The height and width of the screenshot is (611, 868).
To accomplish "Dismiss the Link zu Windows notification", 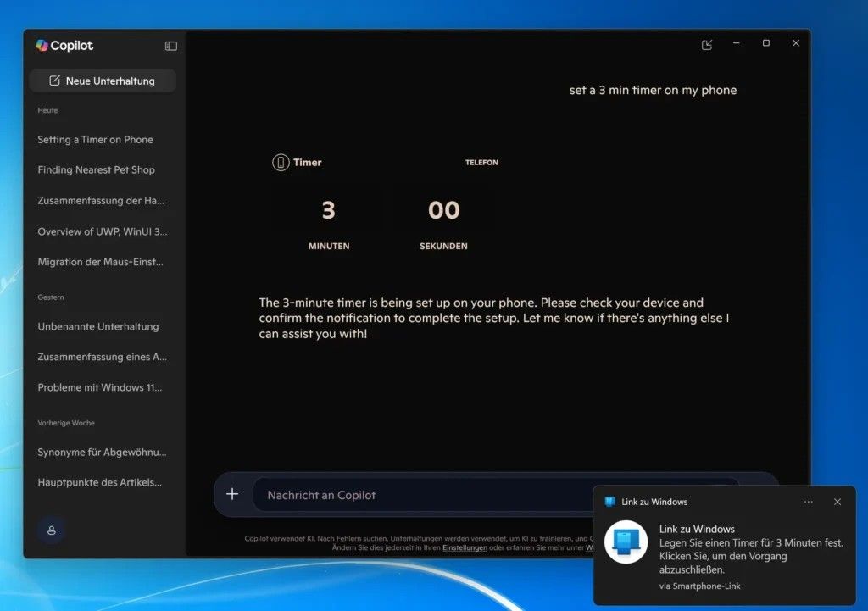I will 837,502.
